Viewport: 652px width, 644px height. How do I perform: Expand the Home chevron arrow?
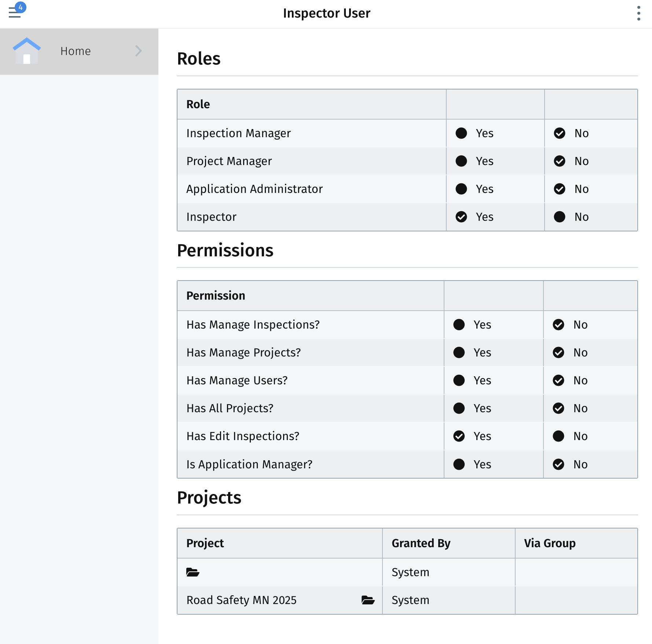(138, 51)
